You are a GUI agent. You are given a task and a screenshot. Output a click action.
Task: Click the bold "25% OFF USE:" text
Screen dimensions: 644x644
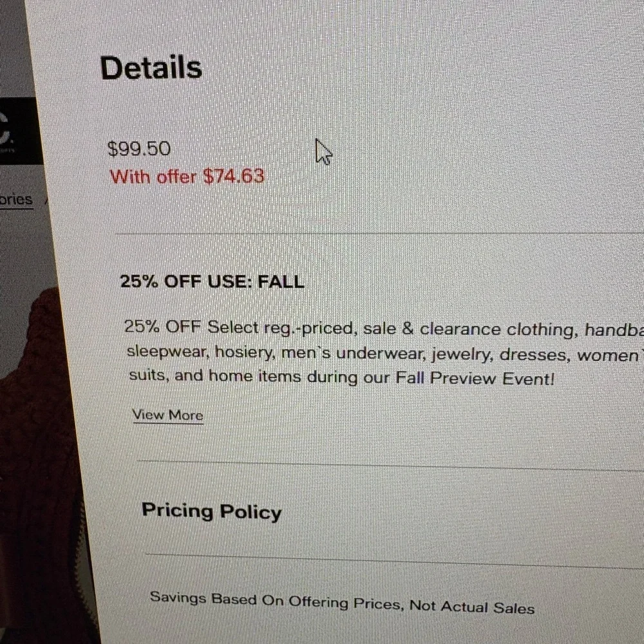click(x=185, y=281)
